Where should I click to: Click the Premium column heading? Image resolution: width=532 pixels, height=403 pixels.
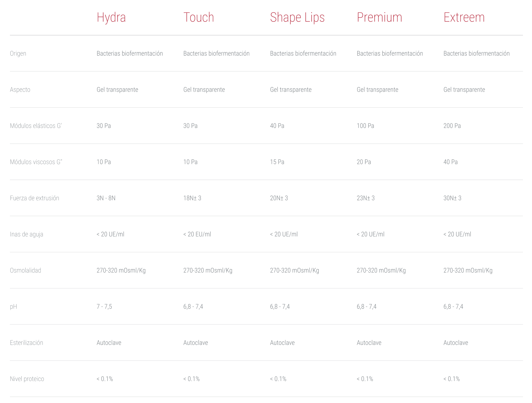(x=379, y=17)
